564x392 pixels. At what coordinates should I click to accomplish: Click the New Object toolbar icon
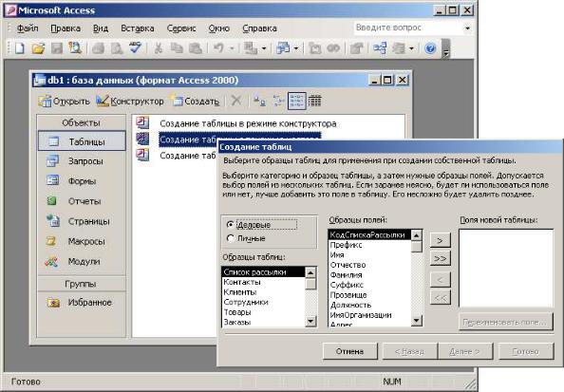pos(399,47)
